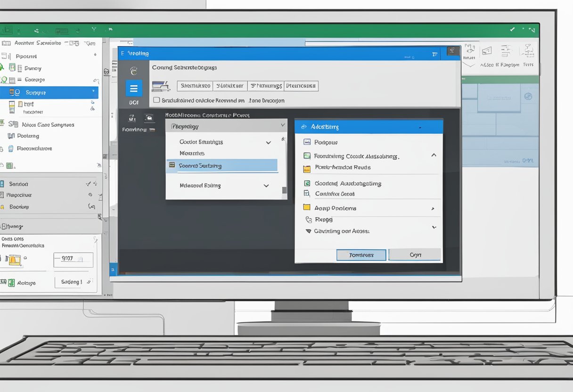Select the person icon next to the flag entry
The width and height of the screenshot is (573, 392).
308,220
